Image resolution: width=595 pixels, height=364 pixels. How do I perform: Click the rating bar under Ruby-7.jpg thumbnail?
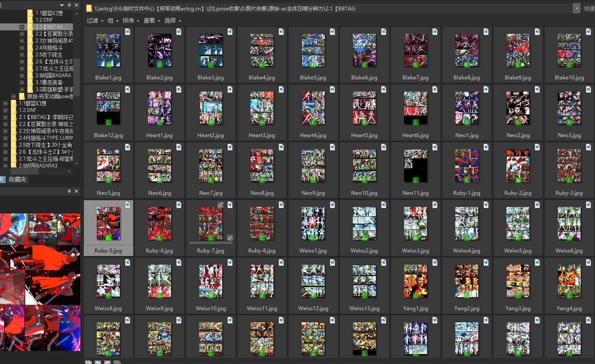[210, 243]
